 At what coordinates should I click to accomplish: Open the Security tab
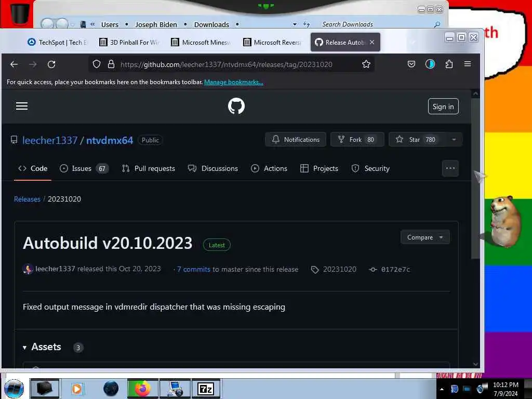click(x=370, y=169)
